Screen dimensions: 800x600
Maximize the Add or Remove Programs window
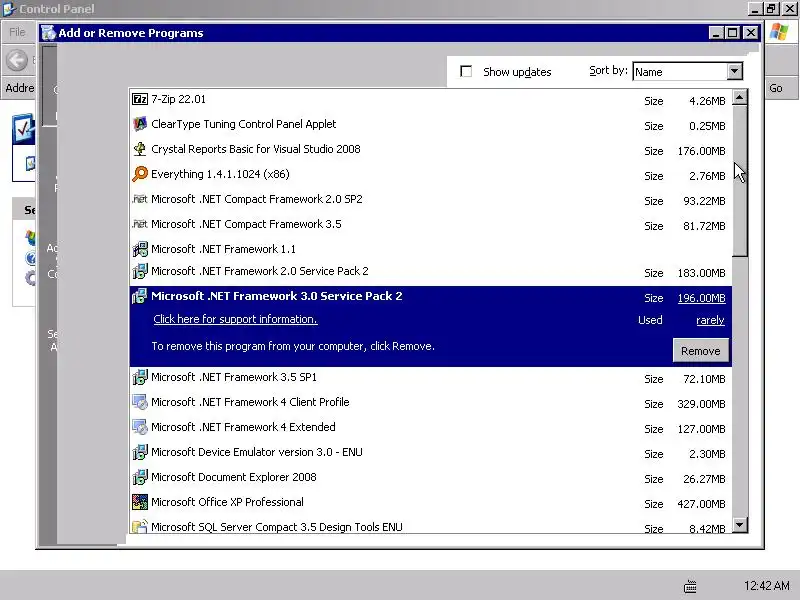click(x=733, y=33)
